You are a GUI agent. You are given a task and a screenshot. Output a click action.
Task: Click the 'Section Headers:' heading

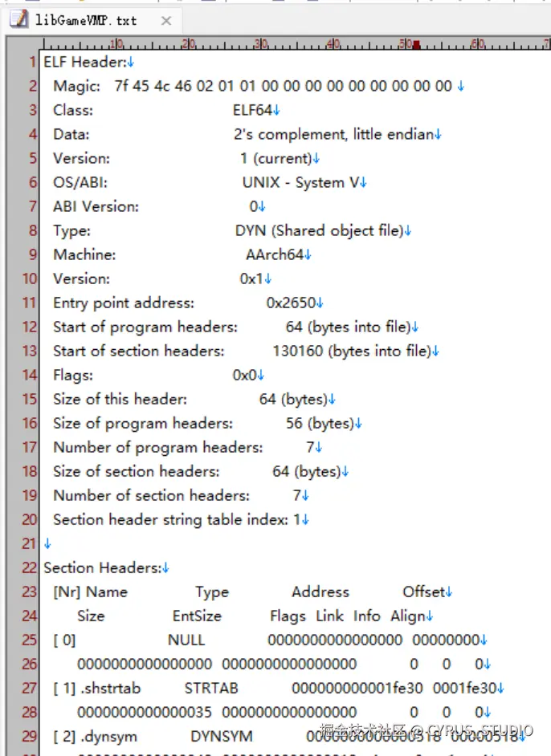click(x=102, y=567)
